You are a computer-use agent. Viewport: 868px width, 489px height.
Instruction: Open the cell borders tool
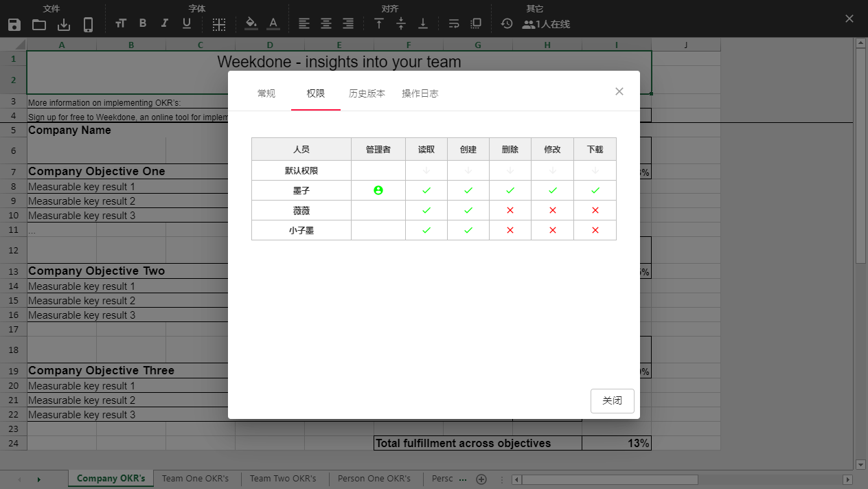click(x=218, y=24)
